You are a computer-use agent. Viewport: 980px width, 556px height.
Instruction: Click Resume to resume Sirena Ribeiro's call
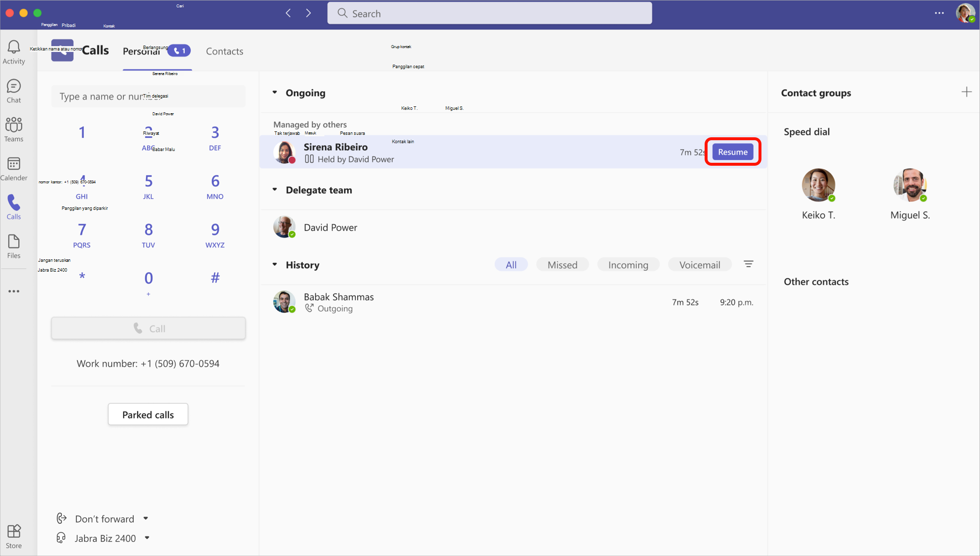[x=733, y=152]
